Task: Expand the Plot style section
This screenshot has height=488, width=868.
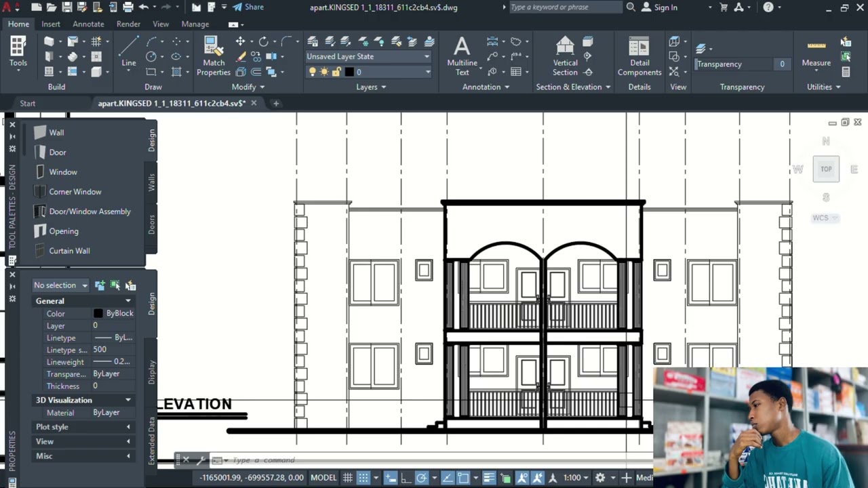Action: (128, 427)
